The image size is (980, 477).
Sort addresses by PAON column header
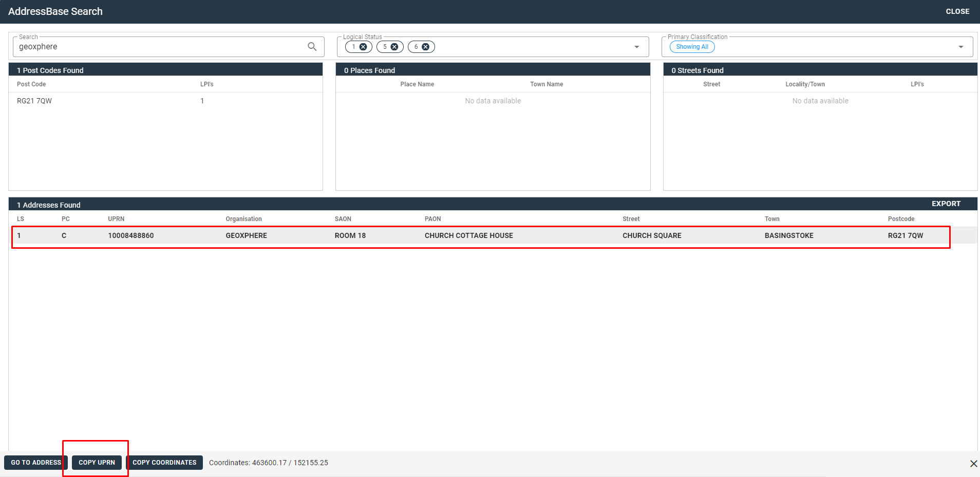pyautogui.click(x=433, y=219)
